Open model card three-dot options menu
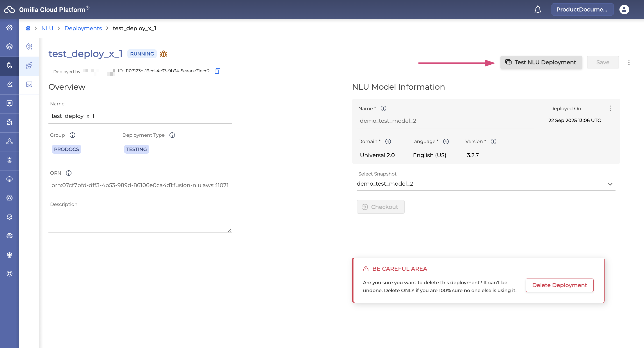644x348 pixels. [610, 108]
